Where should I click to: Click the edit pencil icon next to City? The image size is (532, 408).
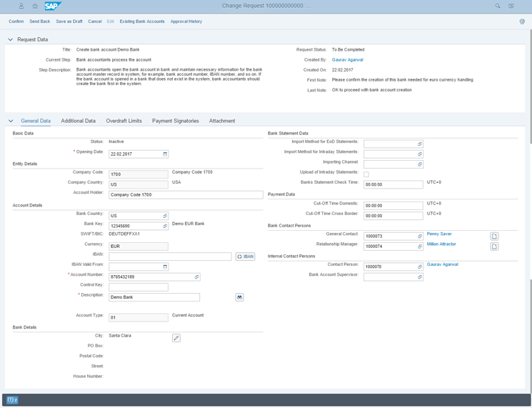click(x=176, y=338)
